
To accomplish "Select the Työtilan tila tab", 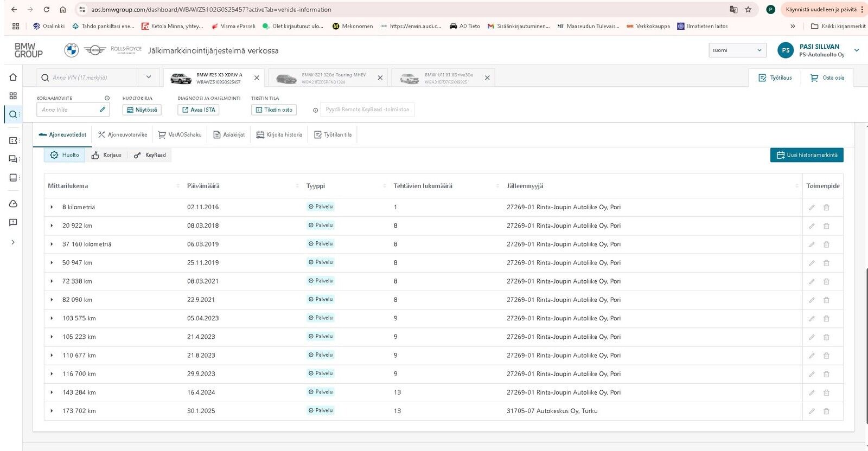I will [333, 134].
